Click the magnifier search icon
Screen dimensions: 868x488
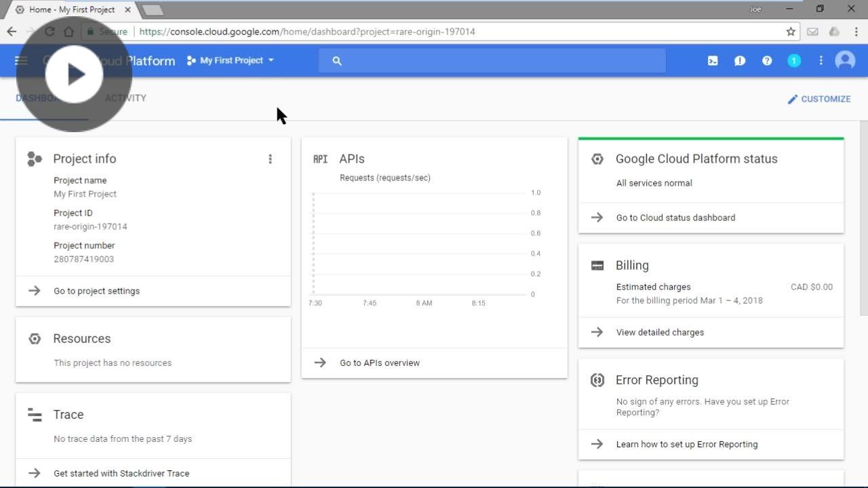pyautogui.click(x=337, y=60)
